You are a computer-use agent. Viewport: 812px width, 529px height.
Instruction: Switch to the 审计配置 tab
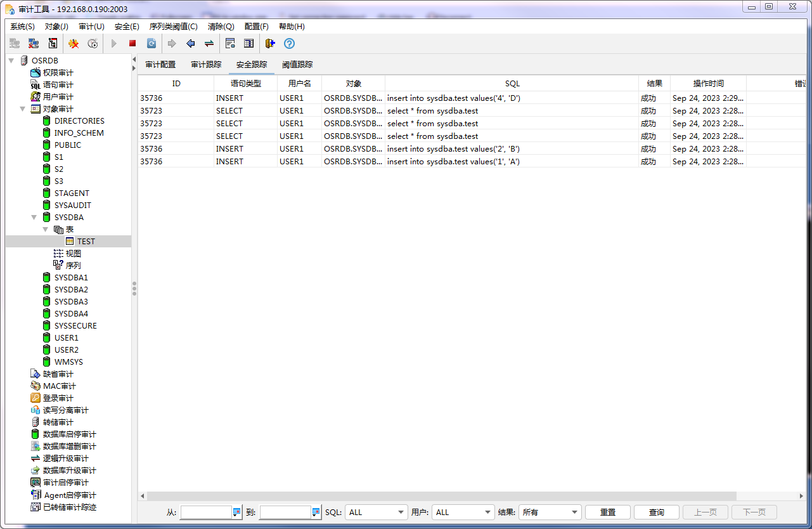point(160,65)
